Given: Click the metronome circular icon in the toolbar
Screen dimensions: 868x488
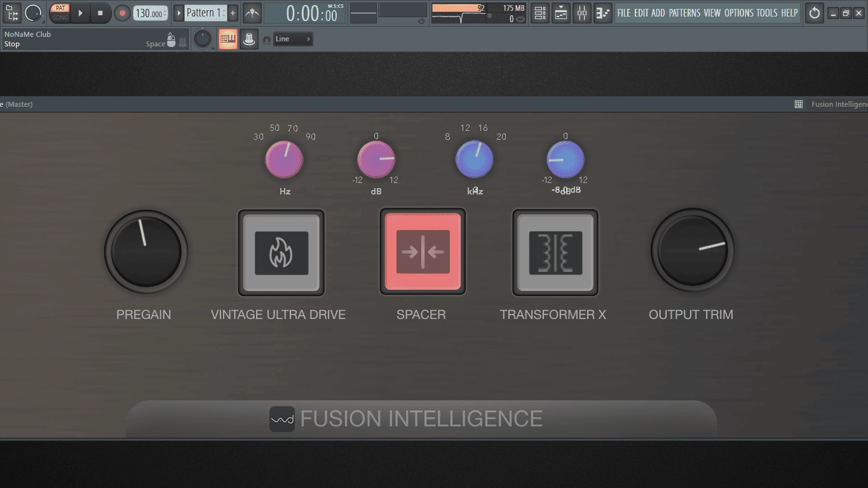Looking at the screenshot, I should [x=33, y=13].
